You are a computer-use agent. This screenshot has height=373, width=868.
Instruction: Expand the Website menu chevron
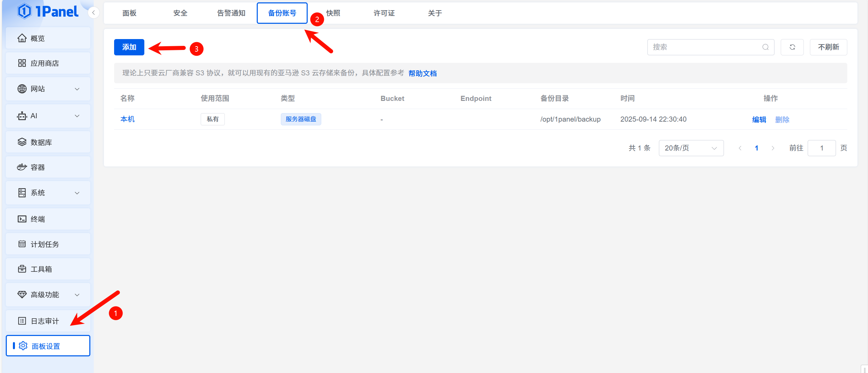coord(77,89)
